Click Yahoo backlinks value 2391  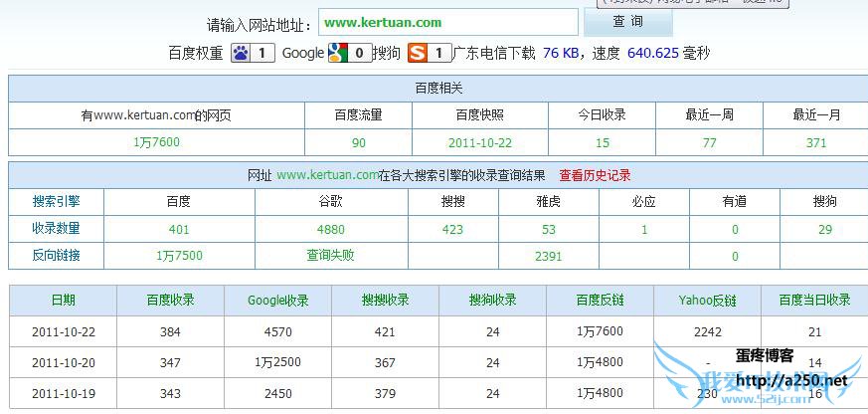(x=549, y=256)
